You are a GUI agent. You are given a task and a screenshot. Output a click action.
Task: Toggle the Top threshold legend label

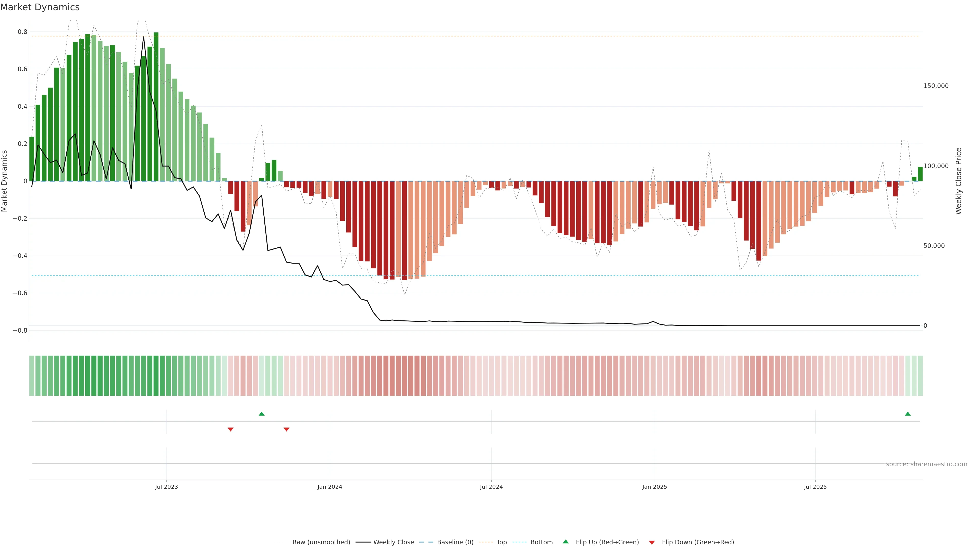501,542
